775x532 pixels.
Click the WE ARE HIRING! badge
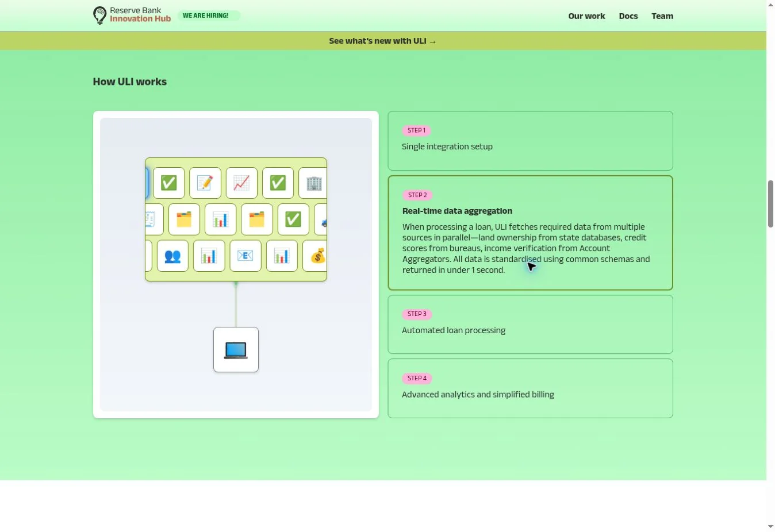point(208,16)
